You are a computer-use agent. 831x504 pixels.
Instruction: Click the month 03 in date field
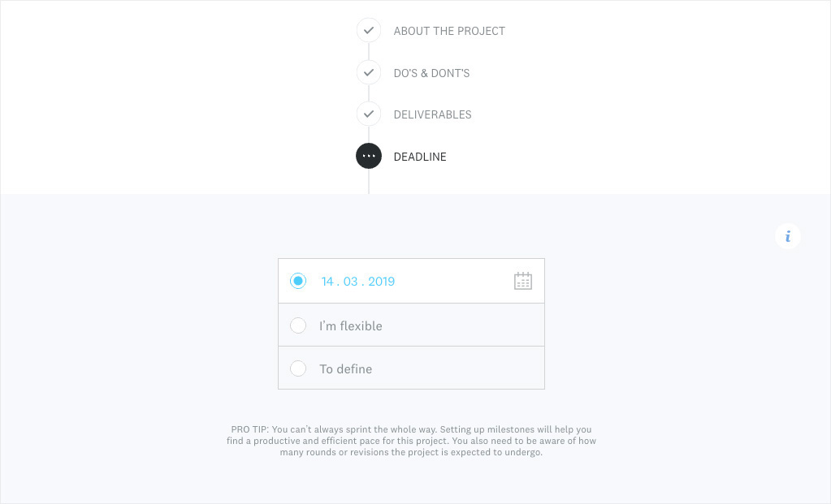pyautogui.click(x=350, y=282)
